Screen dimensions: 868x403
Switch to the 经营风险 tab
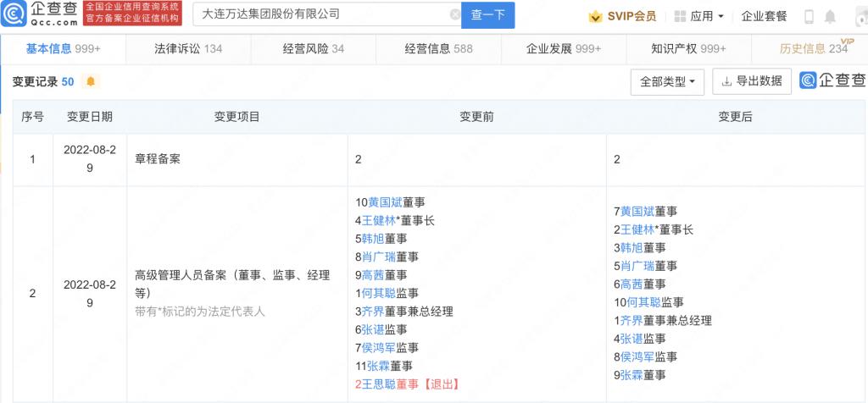point(314,48)
